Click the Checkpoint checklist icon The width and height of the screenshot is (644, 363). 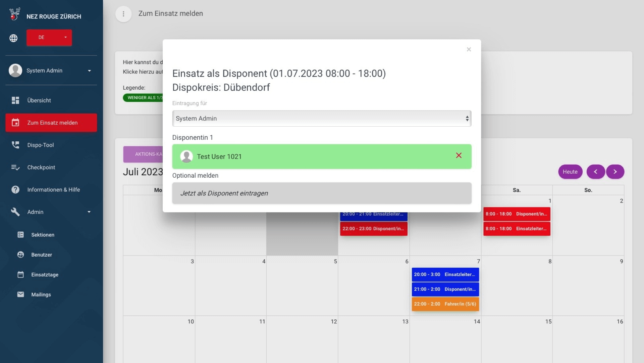click(15, 167)
